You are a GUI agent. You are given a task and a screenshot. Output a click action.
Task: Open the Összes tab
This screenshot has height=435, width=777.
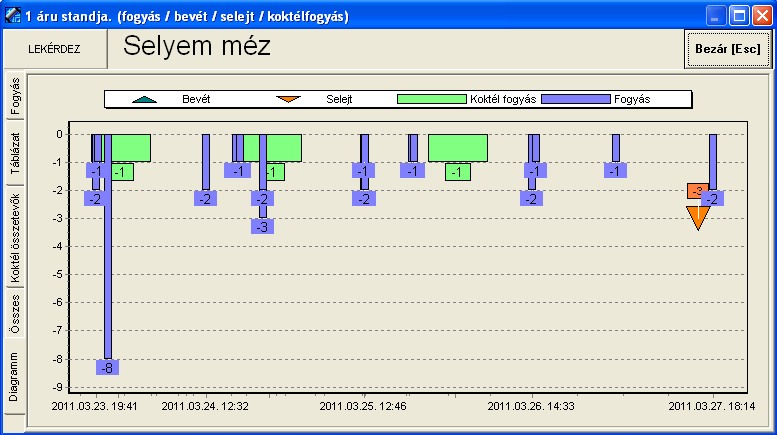15,314
